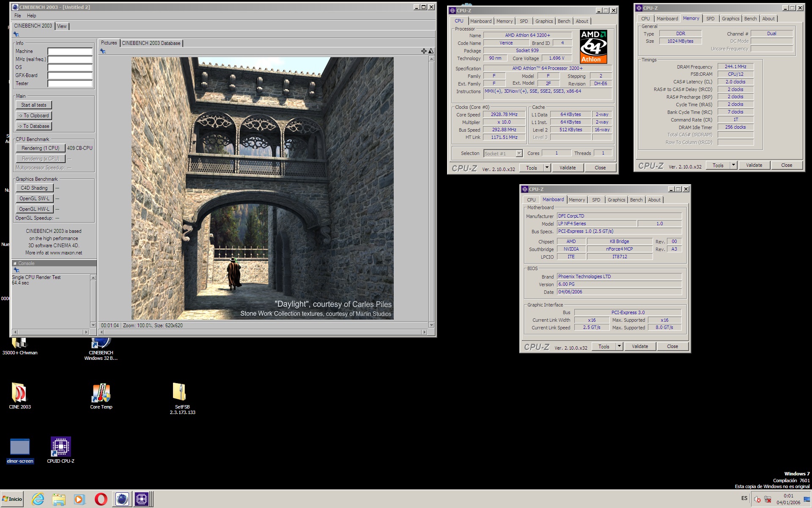The height and width of the screenshot is (508, 812).
Task: Click the triangle icon above the picture
Action: (x=431, y=51)
